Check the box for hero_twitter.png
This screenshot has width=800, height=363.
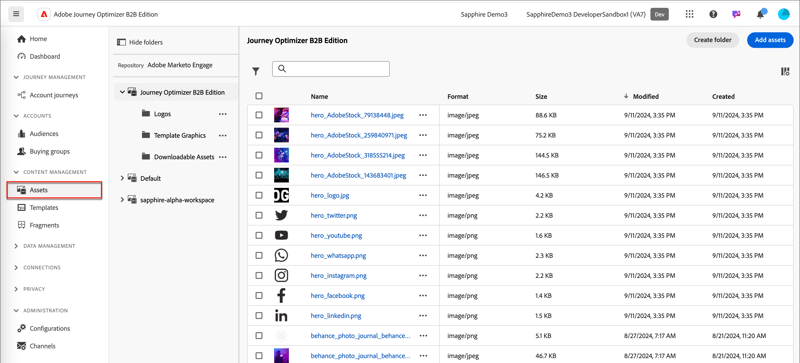coord(259,215)
